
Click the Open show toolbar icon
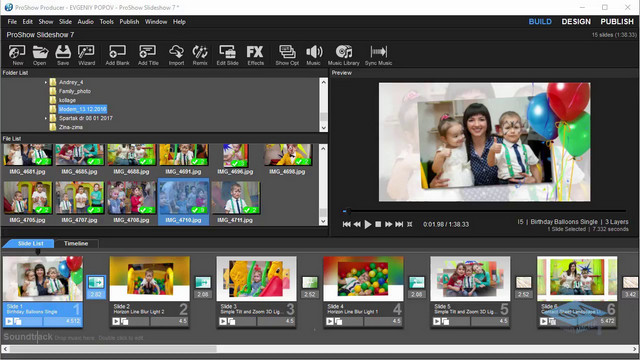(x=40, y=55)
